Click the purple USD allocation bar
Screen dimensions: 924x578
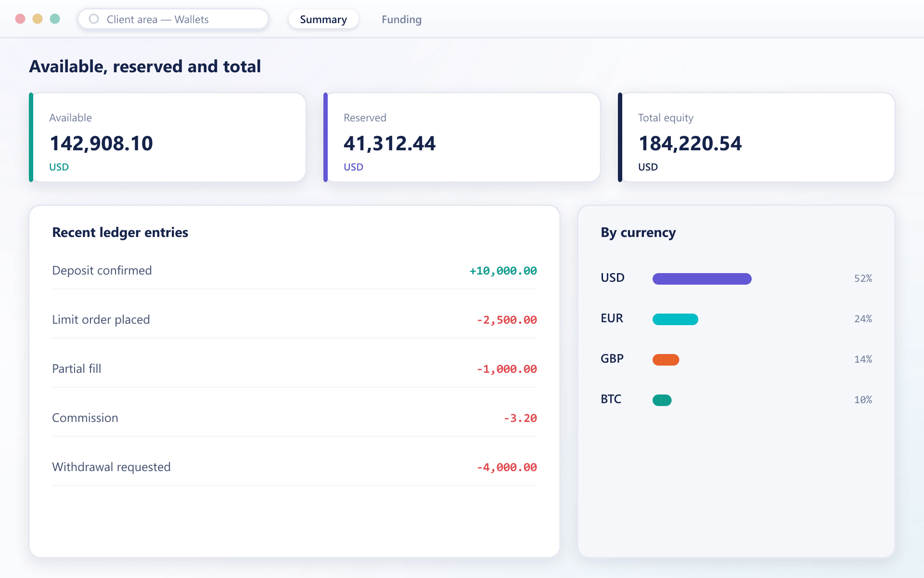(702, 279)
